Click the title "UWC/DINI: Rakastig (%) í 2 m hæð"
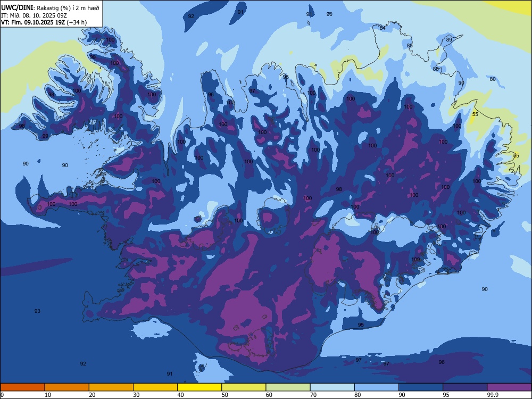Image resolution: width=532 pixels, height=399 pixels. coord(50,8)
